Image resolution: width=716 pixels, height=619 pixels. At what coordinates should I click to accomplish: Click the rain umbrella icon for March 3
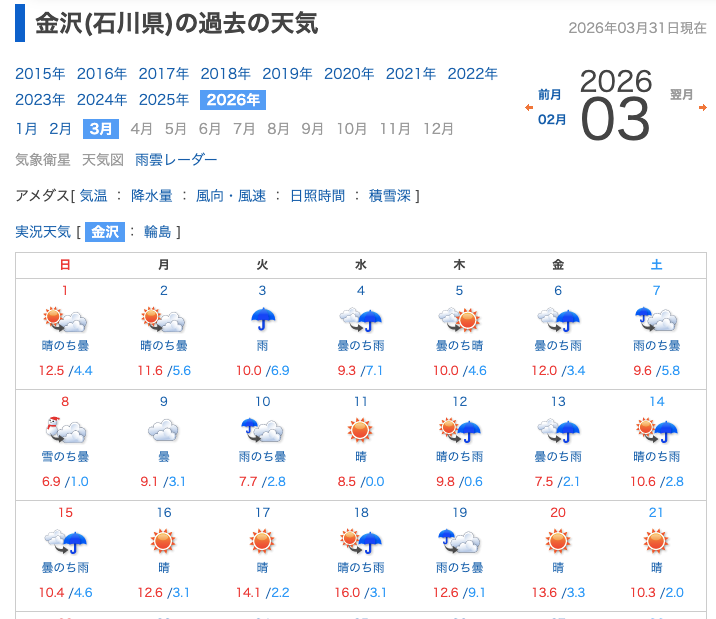pos(262,321)
